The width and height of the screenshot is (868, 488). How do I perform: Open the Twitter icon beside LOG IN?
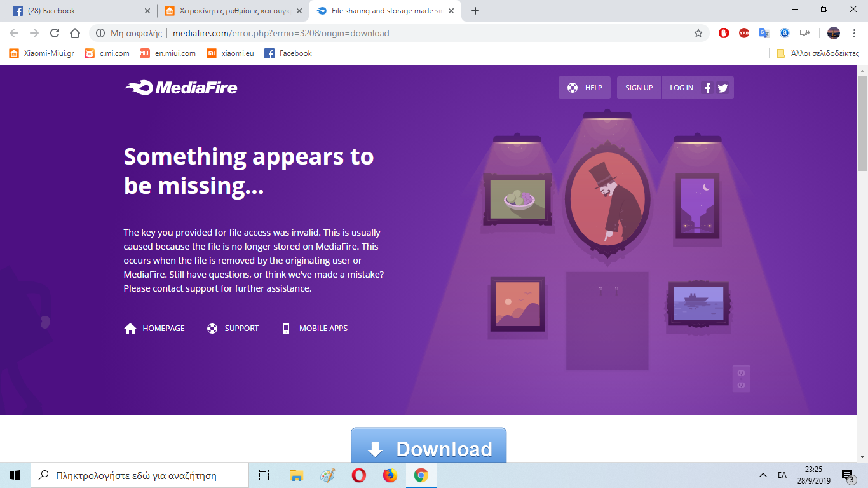(x=722, y=88)
